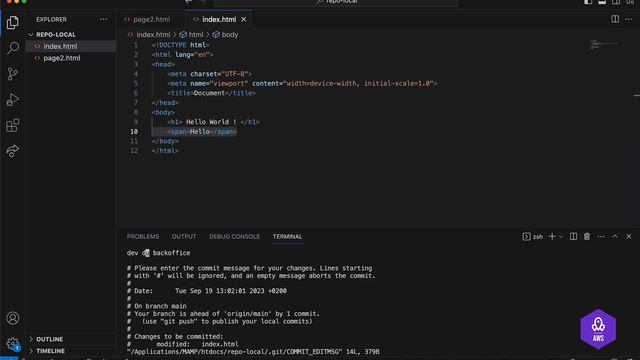Screen dimensions: 640x360
Task: Open the new terminal launch profile dropdown
Action: pos(561,237)
